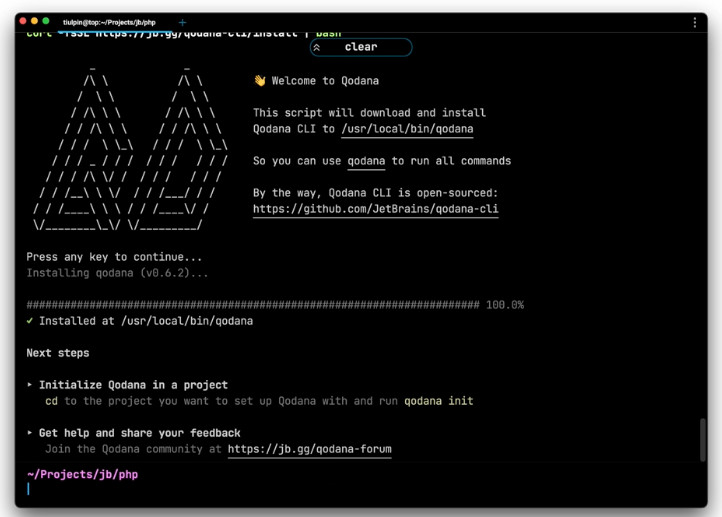
Task: Click the hash-mark progress bar
Action: click(x=253, y=305)
